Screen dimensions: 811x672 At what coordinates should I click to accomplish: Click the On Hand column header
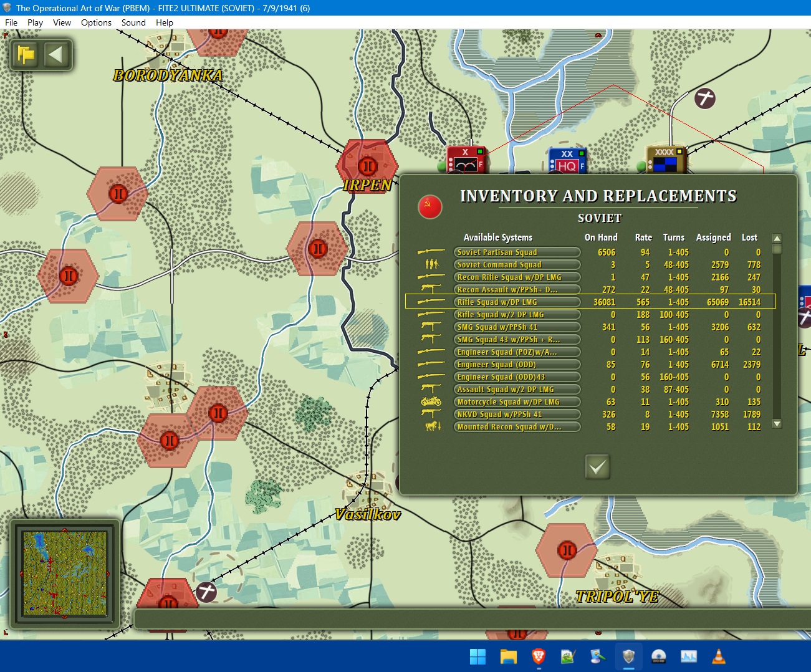pos(601,238)
